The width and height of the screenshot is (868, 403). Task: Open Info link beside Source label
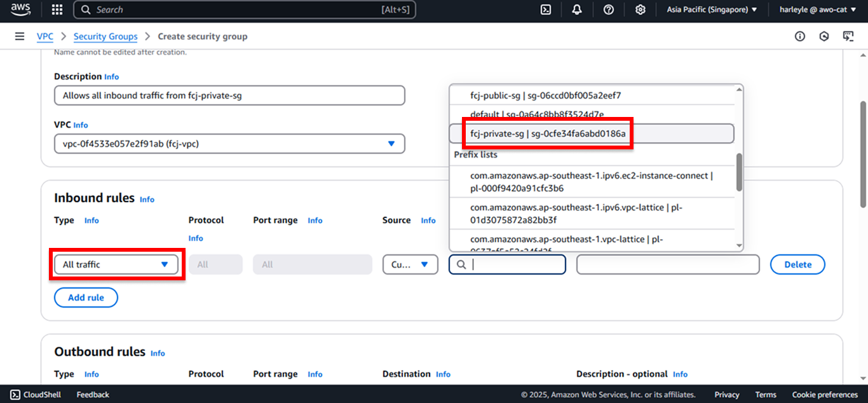coord(428,221)
